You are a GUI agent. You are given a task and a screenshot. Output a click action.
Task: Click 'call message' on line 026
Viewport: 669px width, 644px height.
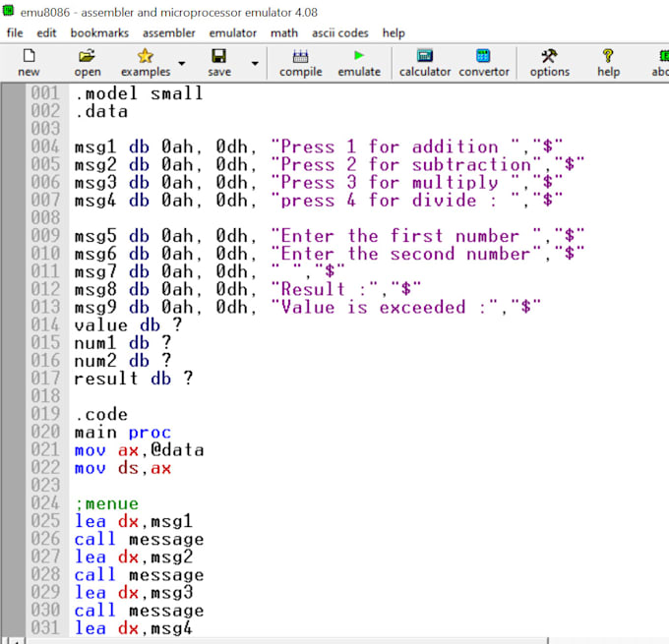coord(140,540)
